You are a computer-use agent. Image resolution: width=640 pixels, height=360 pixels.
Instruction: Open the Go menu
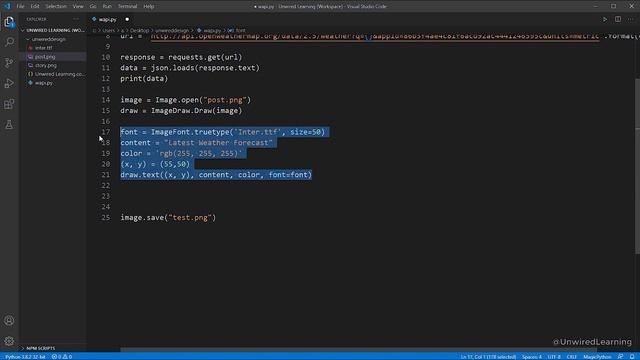[x=93, y=7]
